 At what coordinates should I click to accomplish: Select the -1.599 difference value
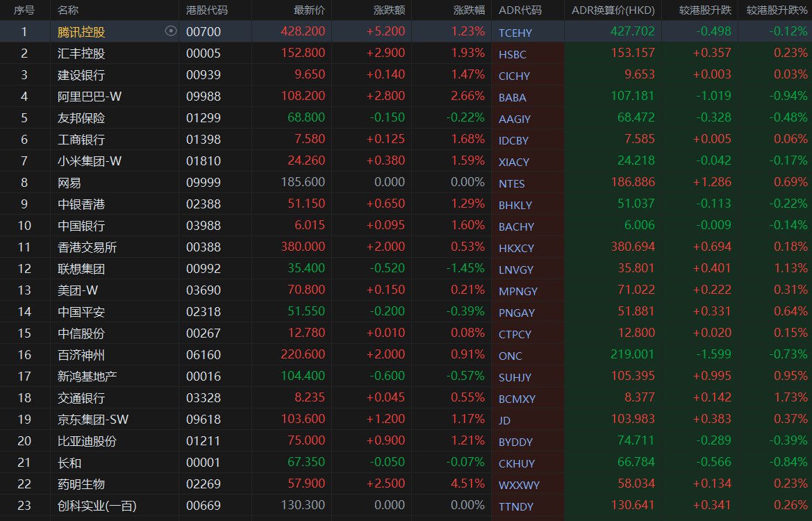coord(713,354)
